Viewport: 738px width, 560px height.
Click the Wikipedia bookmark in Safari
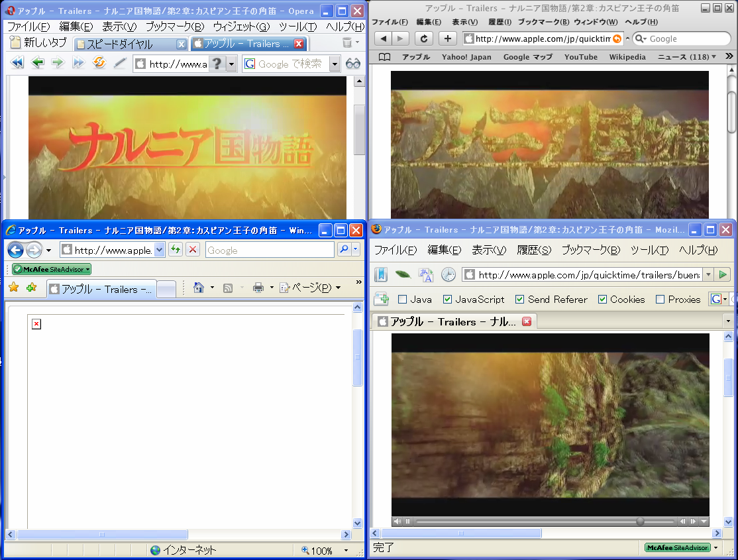[627, 57]
